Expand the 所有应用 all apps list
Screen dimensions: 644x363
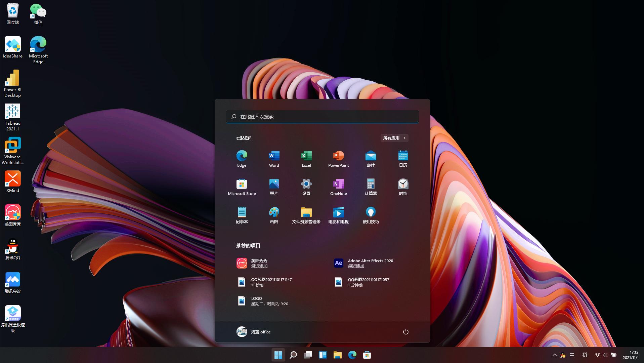pyautogui.click(x=394, y=138)
